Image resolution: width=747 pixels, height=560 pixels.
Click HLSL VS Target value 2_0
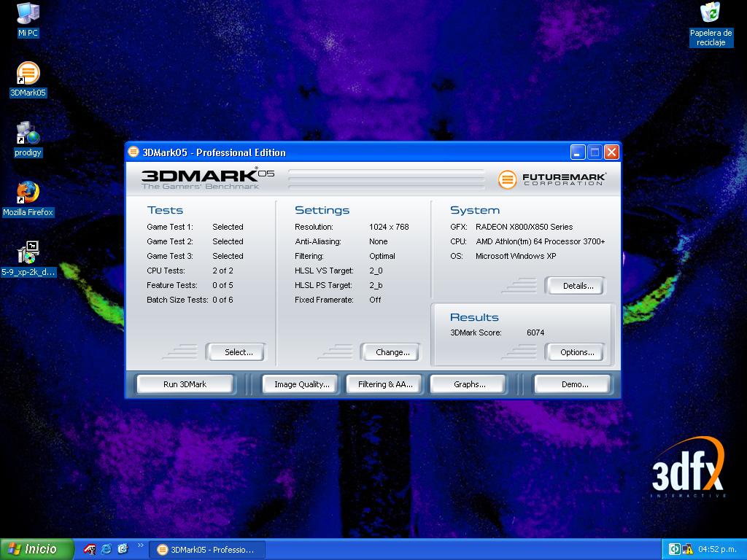coord(376,271)
